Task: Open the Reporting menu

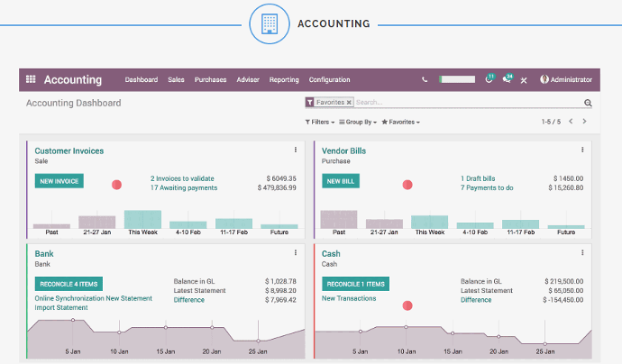Action: point(284,79)
